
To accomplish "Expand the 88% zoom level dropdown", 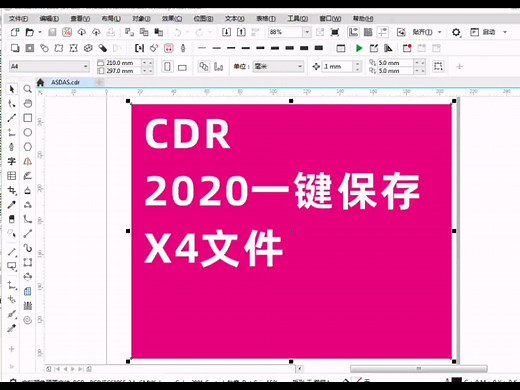I will click(x=307, y=32).
